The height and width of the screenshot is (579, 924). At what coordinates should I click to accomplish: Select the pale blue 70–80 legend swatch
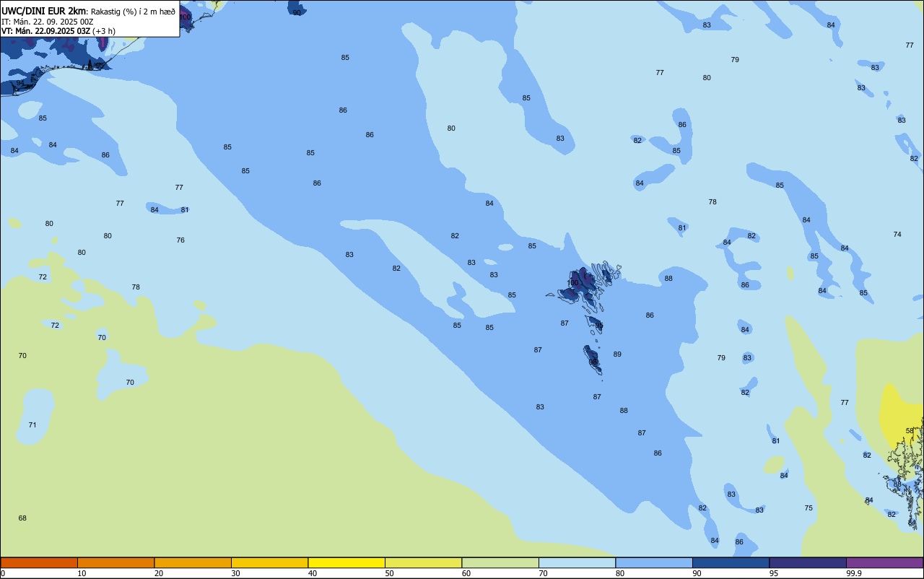click(x=577, y=562)
